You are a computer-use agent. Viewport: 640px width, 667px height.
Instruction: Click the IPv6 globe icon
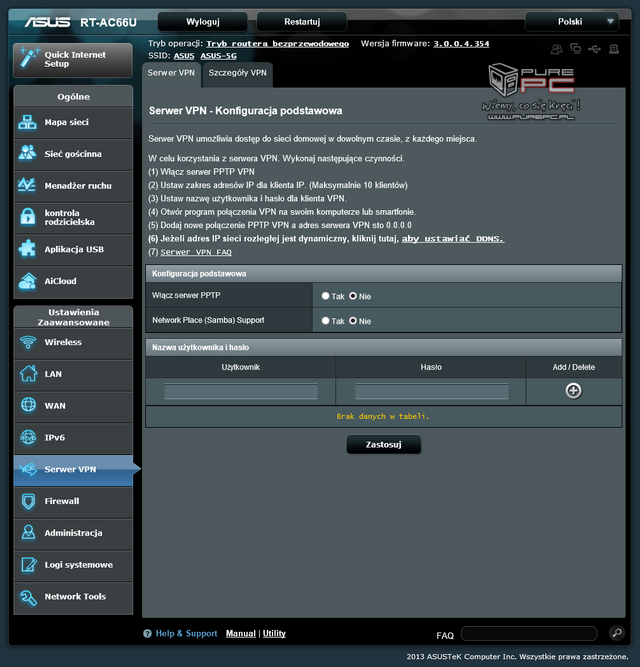point(28,437)
